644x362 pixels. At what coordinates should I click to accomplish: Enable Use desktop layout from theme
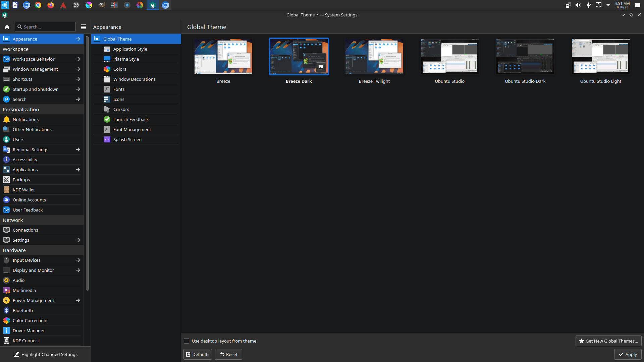coord(187,341)
